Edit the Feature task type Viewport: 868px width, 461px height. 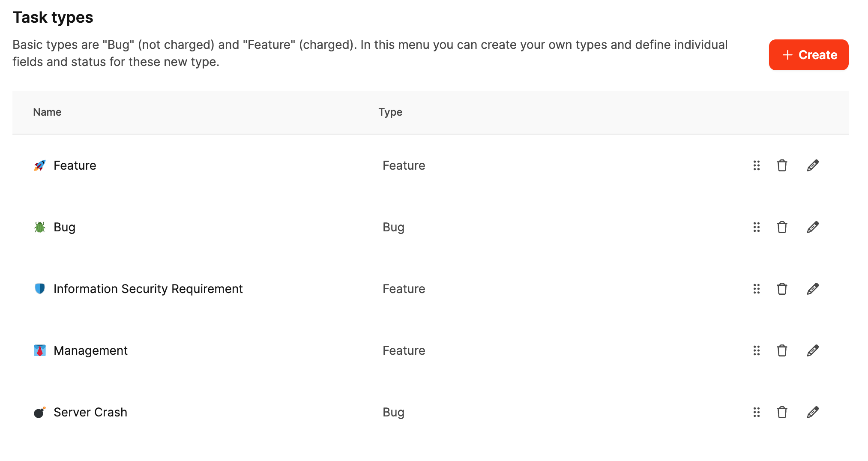coord(813,165)
